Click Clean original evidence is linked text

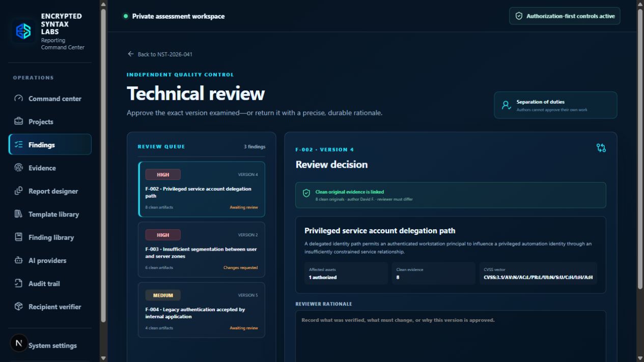pyautogui.click(x=350, y=192)
